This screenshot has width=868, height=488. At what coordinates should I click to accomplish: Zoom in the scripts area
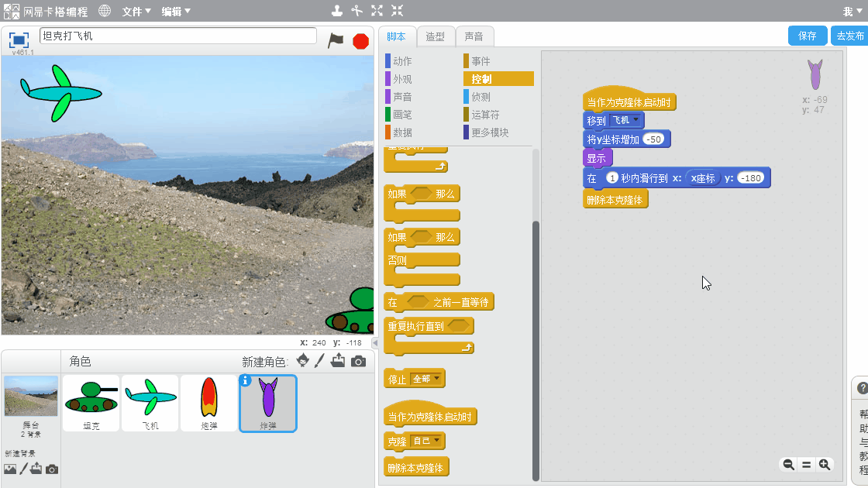pos(825,465)
